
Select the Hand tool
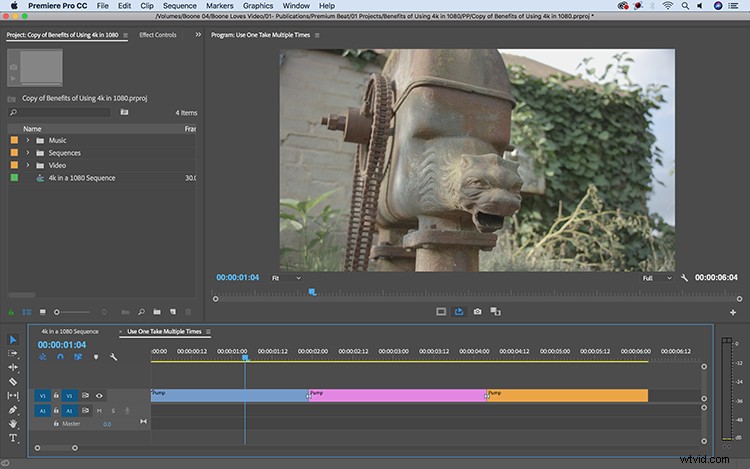(x=13, y=424)
